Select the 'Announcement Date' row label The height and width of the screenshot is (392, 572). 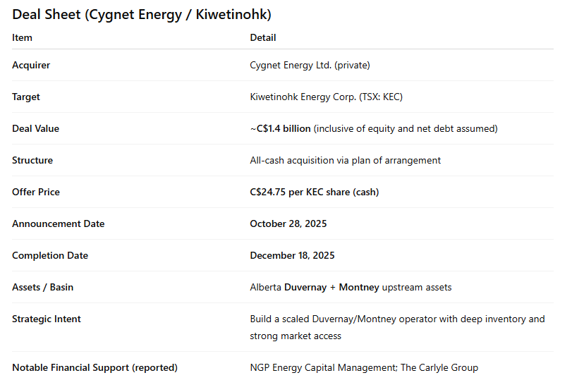pyautogui.click(x=59, y=223)
